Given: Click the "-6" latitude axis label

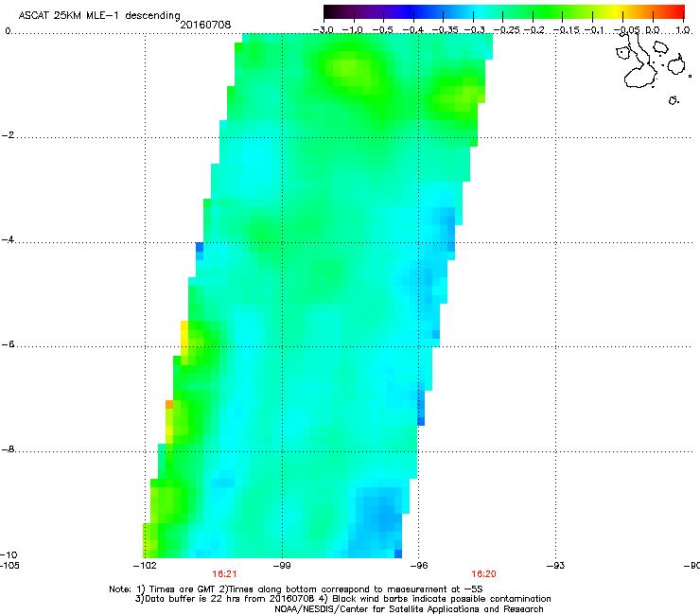Looking at the screenshot, I should coord(8,343).
